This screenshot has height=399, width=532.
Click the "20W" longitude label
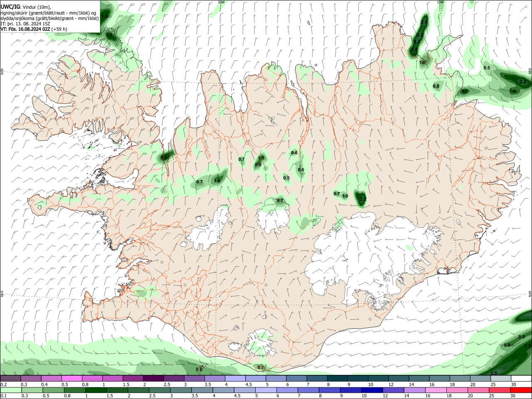click(x=221, y=2)
